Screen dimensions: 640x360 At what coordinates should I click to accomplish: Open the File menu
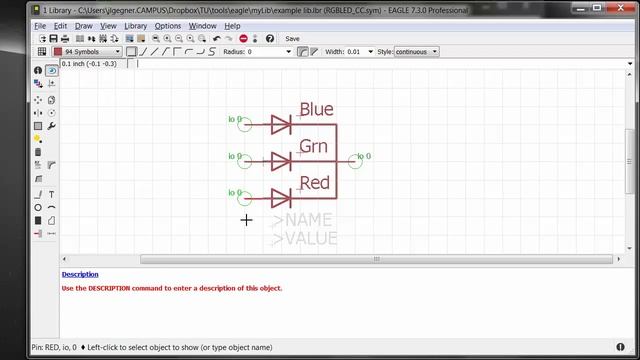pyautogui.click(x=40, y=26)
